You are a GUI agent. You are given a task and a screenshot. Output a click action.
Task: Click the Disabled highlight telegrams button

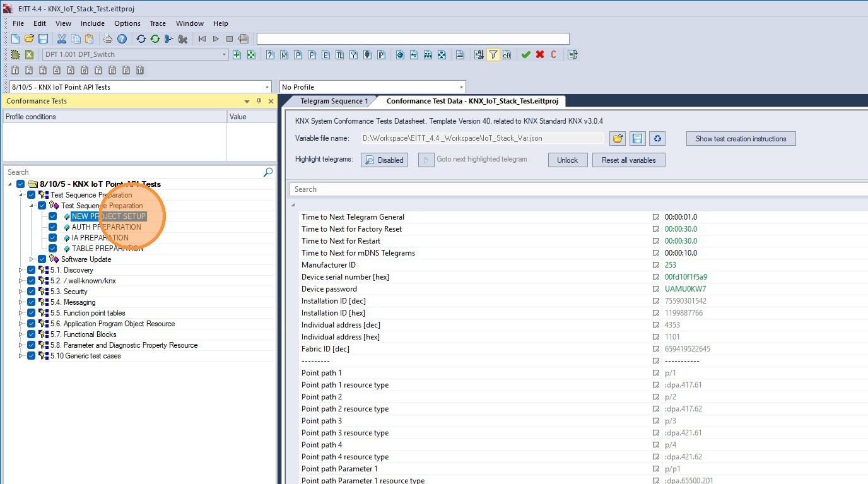[384, 160]
